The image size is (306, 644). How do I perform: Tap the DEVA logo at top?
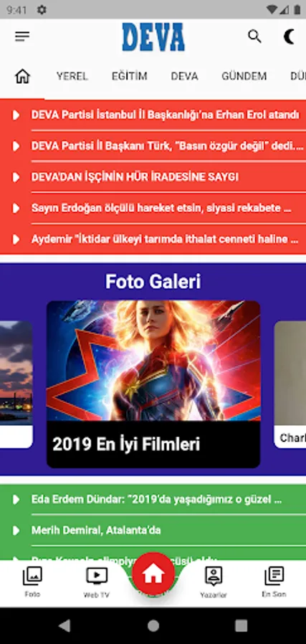pyautogui.click(x=153, y=37)
